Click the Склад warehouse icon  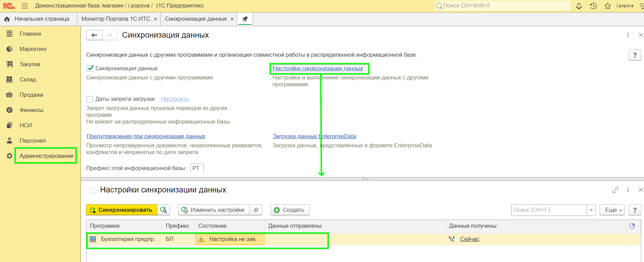pos(9,79)
